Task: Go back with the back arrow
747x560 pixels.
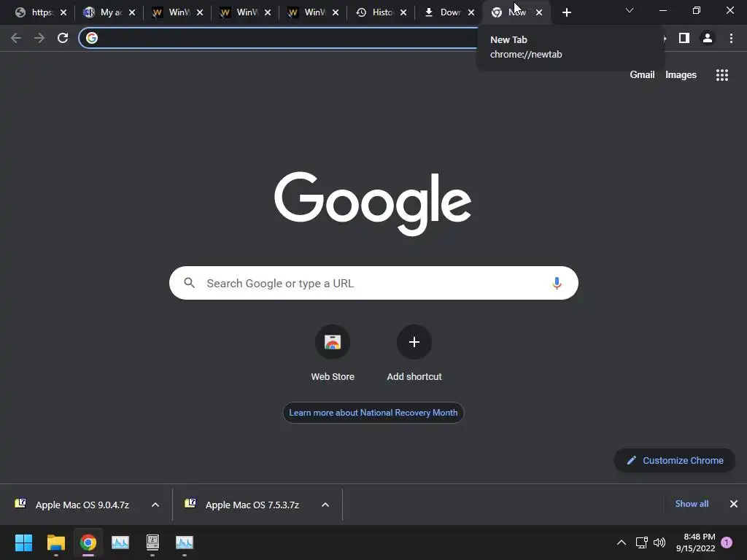Action: pyautogui.click(x=16, y=38)
